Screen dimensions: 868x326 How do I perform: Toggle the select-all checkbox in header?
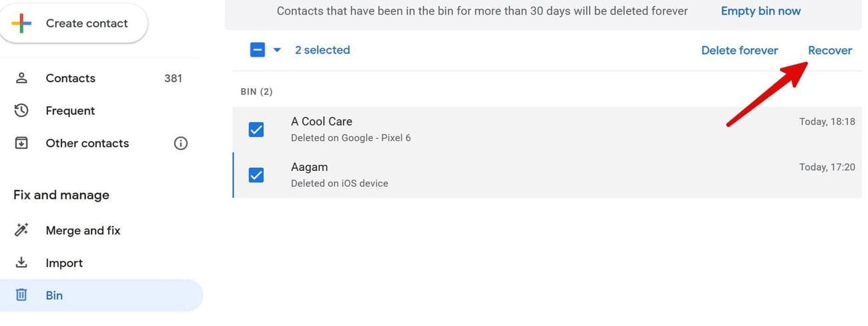tap(258, 50)
